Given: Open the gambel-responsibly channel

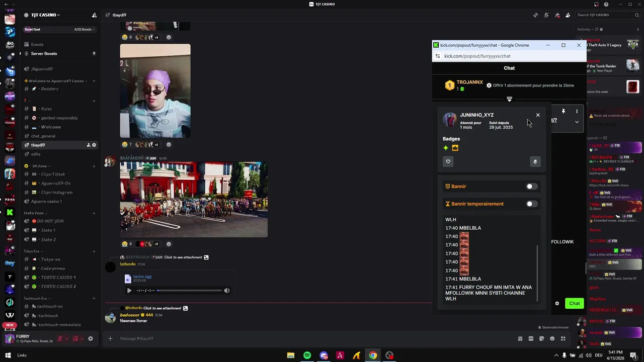Looking at the screenshot, I should tap(59, 118).
